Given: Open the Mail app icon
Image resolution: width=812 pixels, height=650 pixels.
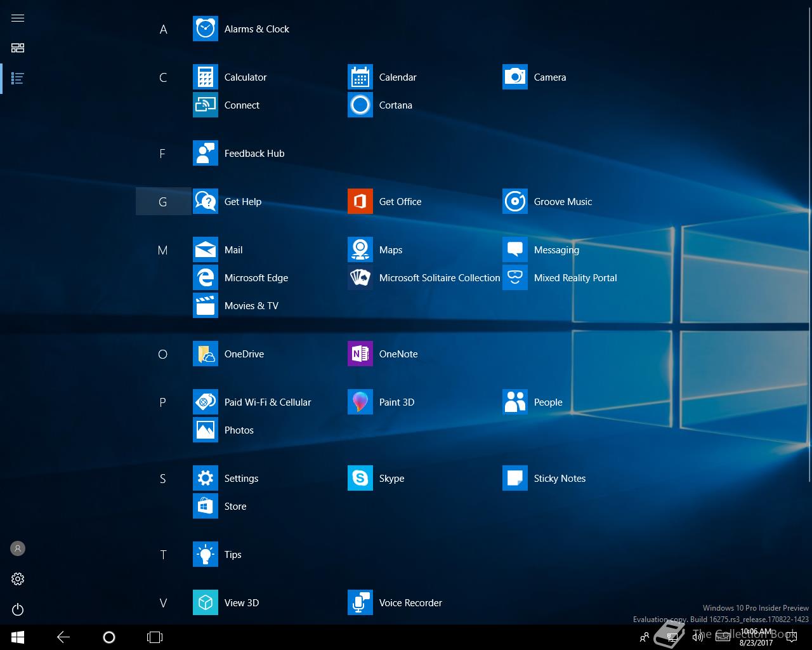Looking at the screenshot, I should click(x=205, y=249).
